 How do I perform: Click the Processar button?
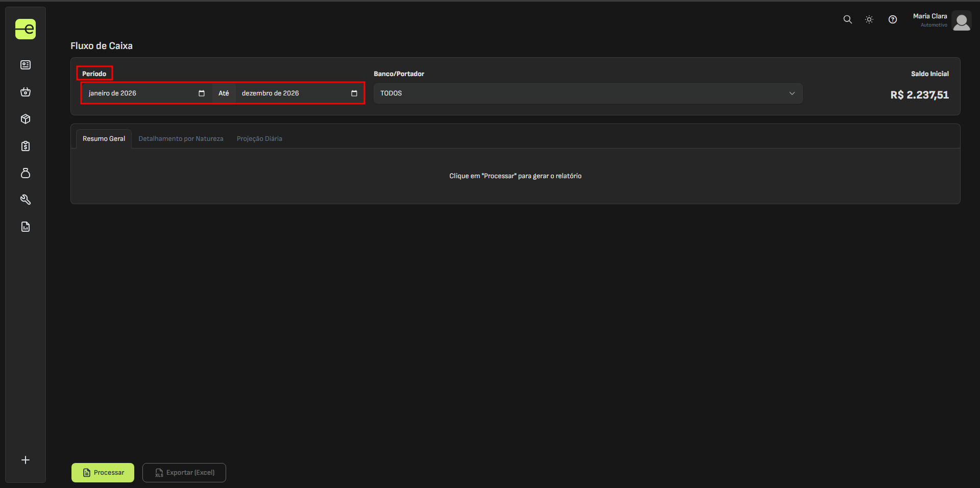tap(103, 473)
